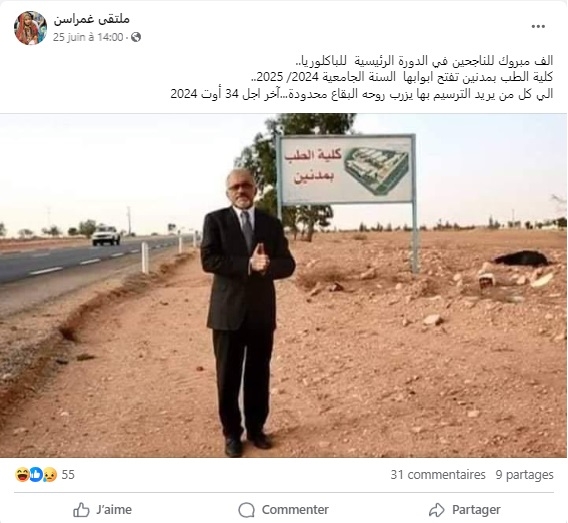The height and width of the screenshot is (523, 568).
Task: Show the 9 partages list
Action: pos(524,475)
